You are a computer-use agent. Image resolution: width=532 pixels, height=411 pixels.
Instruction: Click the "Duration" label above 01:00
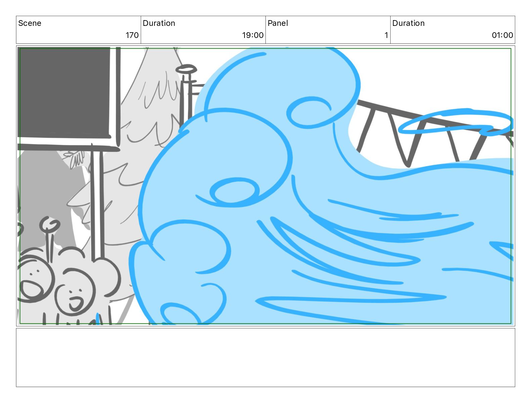pyautogui.click(x=408, y=23)
